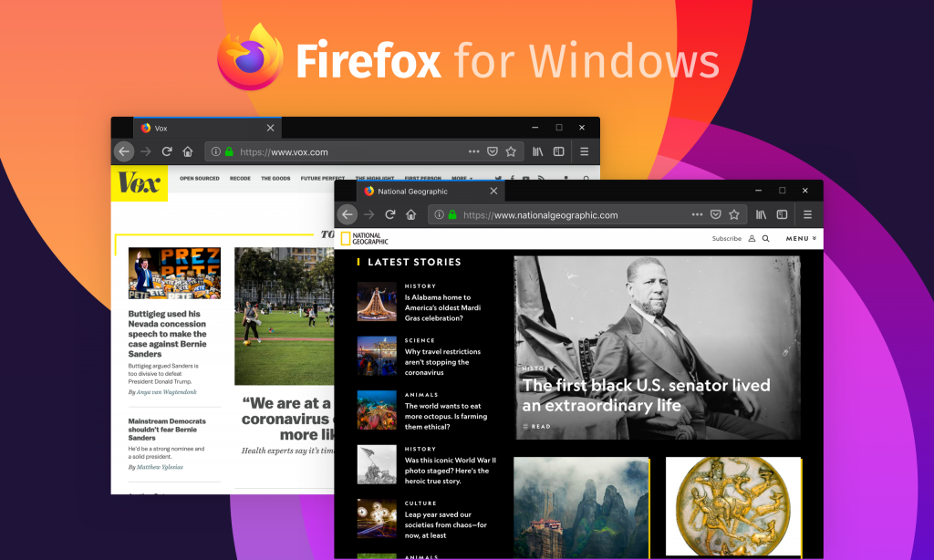Show site info for nationalgeographic.com
Image resolution: width=934 pixels, height=560 pixels.
[x=439, y=214]
